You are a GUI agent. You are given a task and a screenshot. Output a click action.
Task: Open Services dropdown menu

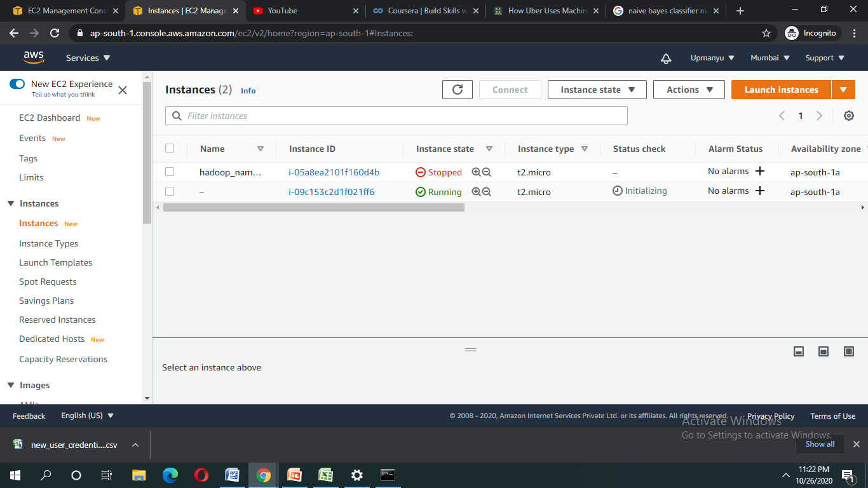point(88,58)
